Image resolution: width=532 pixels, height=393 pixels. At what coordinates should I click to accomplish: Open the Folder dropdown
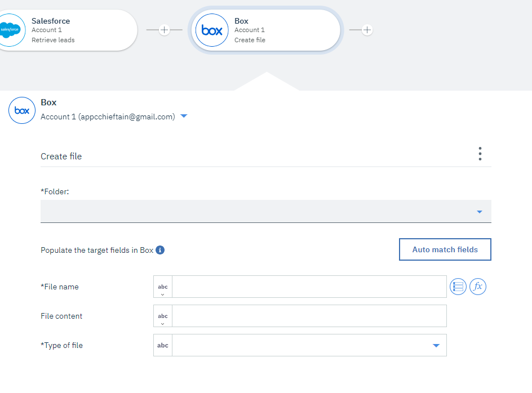pos(265,211)
